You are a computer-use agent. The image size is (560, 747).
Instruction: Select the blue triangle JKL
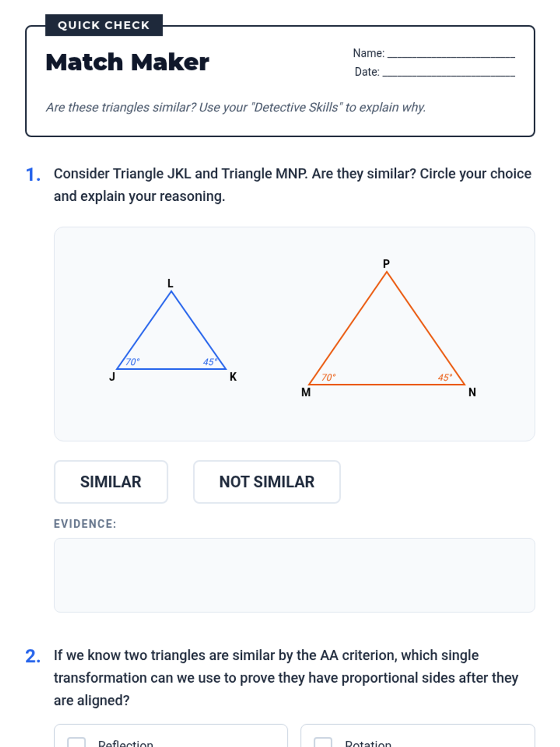(x=171, y=341)
